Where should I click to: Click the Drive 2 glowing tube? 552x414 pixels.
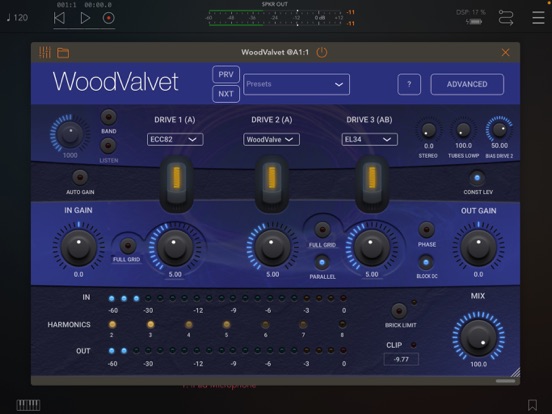pos(272,184)
